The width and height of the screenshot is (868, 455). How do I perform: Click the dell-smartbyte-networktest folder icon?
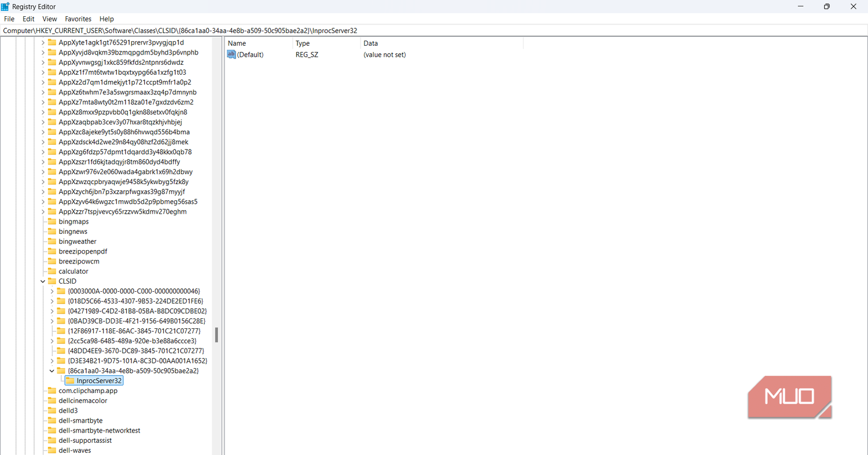click(x=52, y=430)
